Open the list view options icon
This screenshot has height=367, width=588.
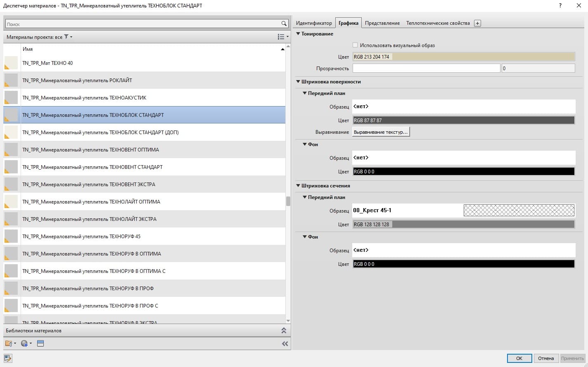(x=282, y=37)
